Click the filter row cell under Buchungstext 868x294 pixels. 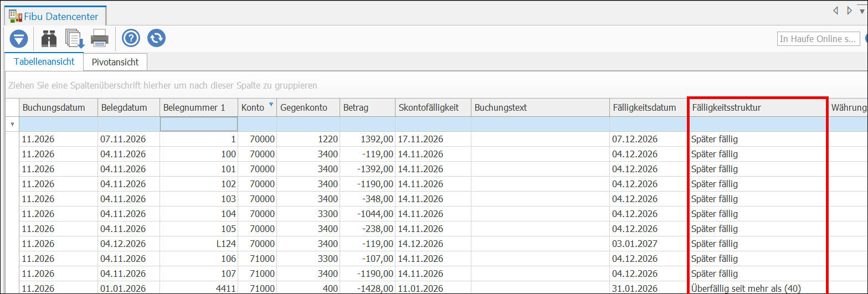tap(540, 124)
